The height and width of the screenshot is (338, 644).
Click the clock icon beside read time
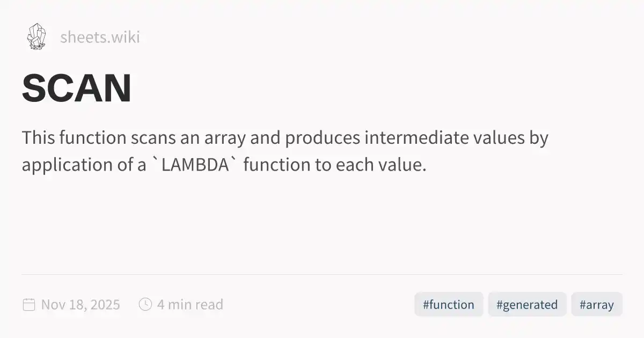tap(145, 305)
